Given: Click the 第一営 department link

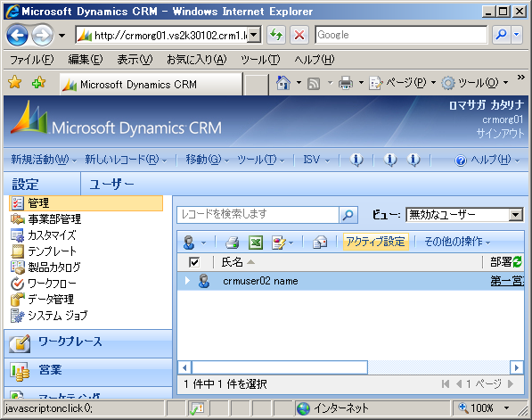Looking at the screenshot, I should (x=507, y=281).
